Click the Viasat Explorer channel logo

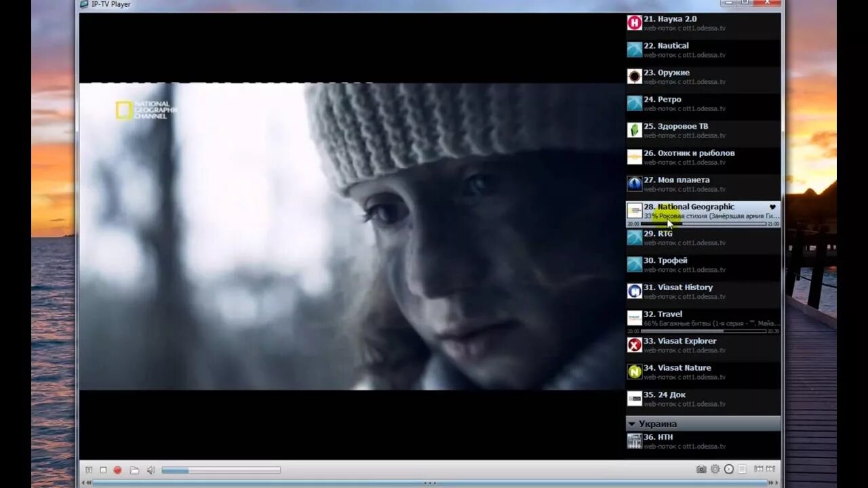(x=634, y=345)
